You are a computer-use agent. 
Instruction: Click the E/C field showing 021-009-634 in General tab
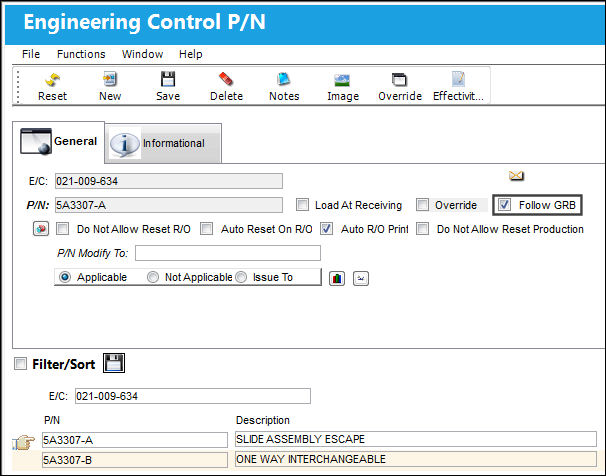tap(169, 181)
